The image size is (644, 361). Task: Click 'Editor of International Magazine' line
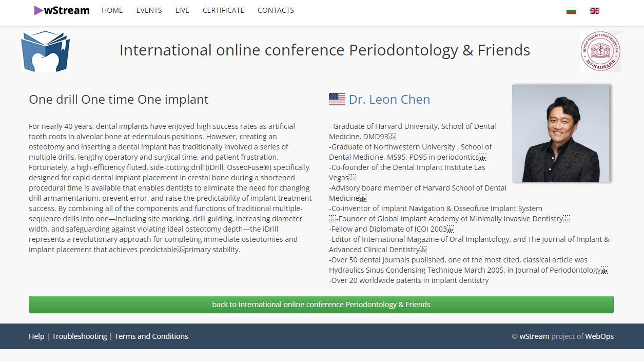coord(469,244)
